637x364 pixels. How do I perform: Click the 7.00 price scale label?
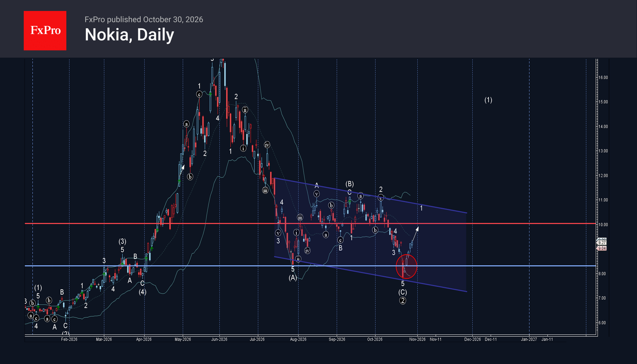pyautogui.click(x=602, y=298)
